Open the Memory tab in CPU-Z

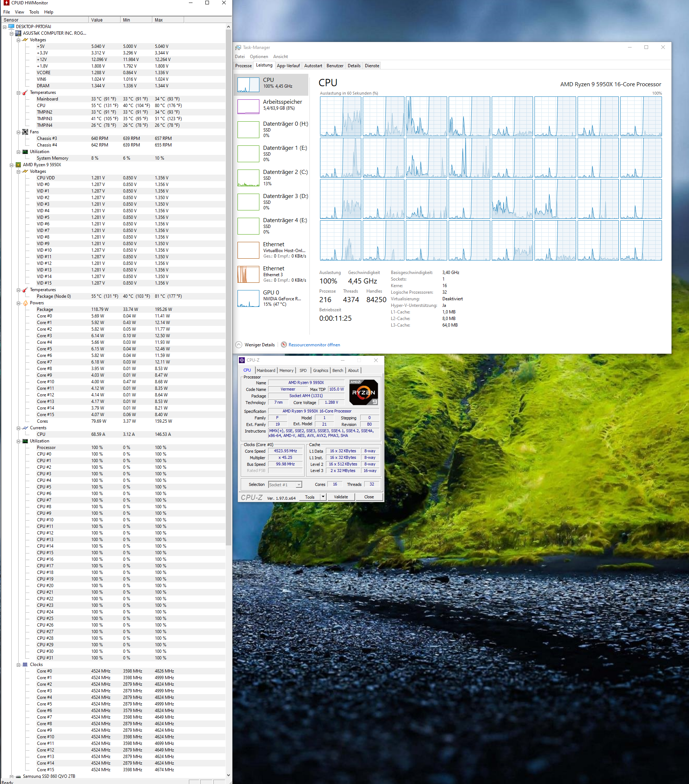(x=286, y=370)
